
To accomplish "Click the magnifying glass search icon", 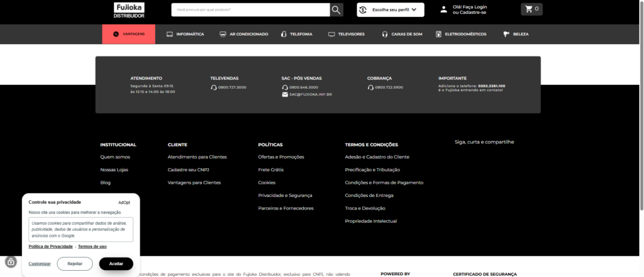I will (x=336, y=9).
